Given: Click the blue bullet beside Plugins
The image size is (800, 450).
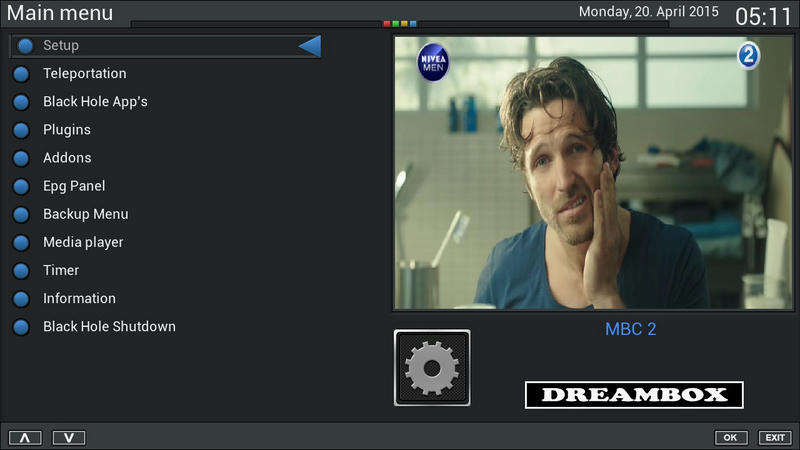Looking at the screenshot, I should click(x=21, y=130).
